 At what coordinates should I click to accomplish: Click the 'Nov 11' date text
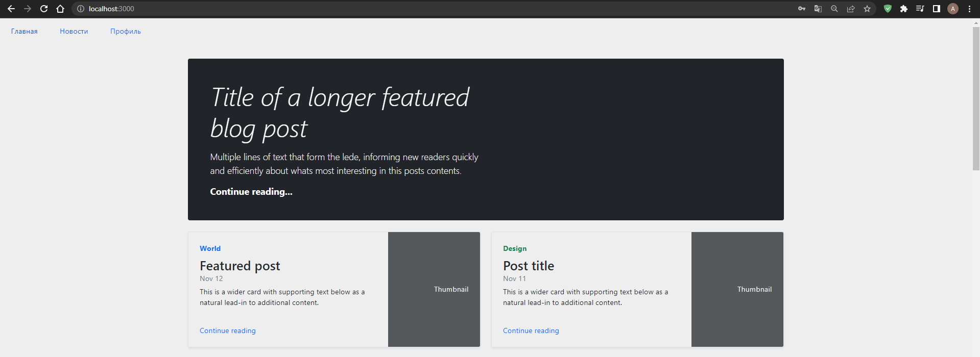coord(514,278)
